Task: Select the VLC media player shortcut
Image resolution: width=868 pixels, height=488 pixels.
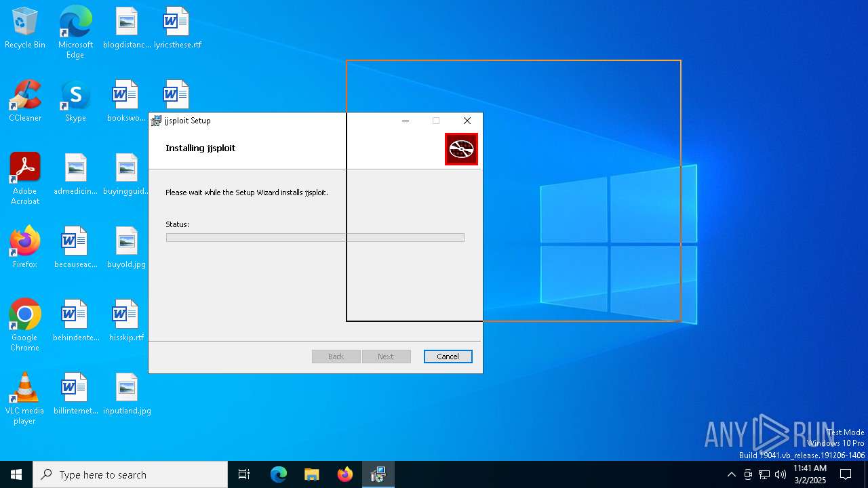Action: (x=25, y=399)
